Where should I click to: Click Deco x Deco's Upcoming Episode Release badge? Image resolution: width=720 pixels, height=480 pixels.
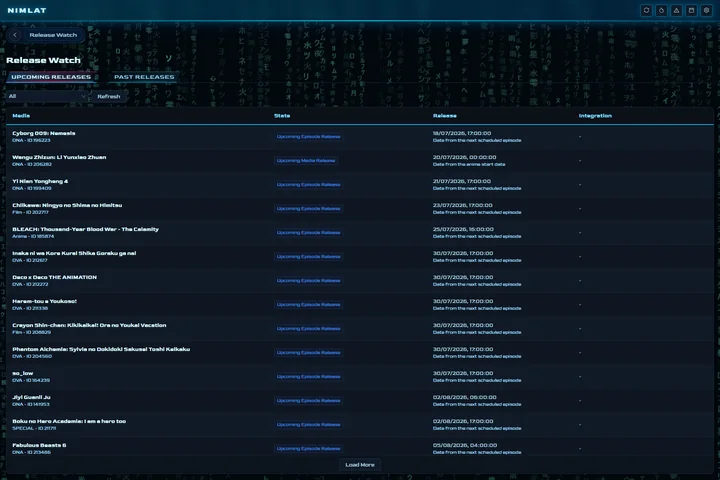click(309, 281)
